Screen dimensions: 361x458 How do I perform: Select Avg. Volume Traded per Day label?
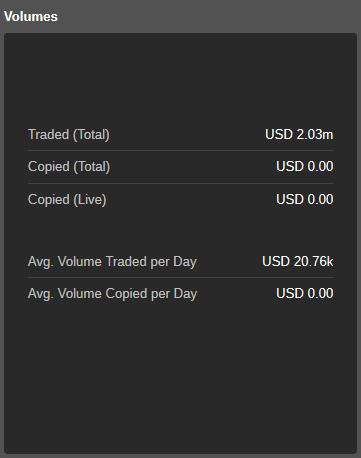click(112, 262)
